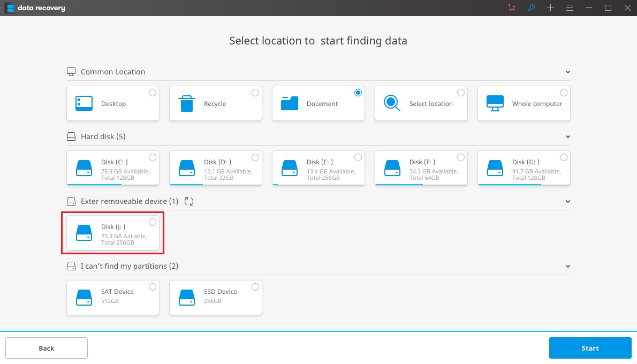This screenshot has height=364, width=637.
Task: Click the I can't find my partitions heading
Action: coord(130,266)
